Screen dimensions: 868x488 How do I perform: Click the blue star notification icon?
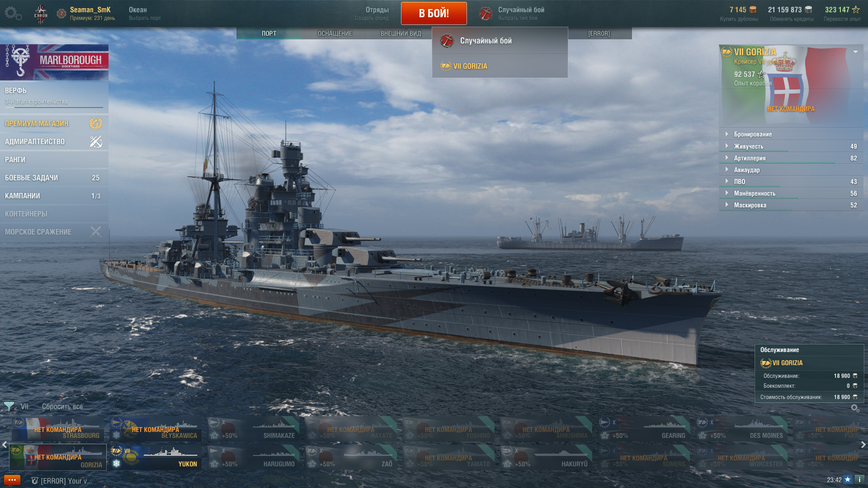848,479
